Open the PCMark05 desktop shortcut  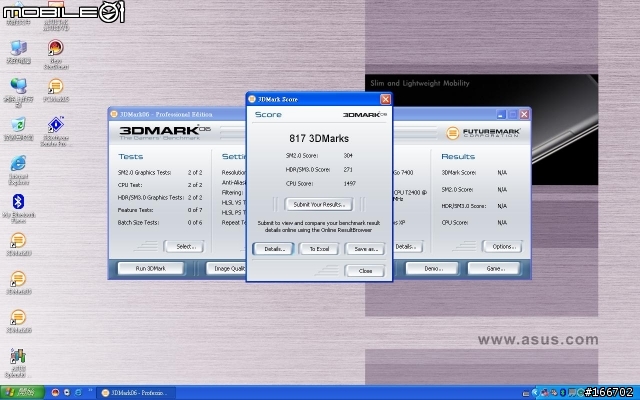pos(56,90)
